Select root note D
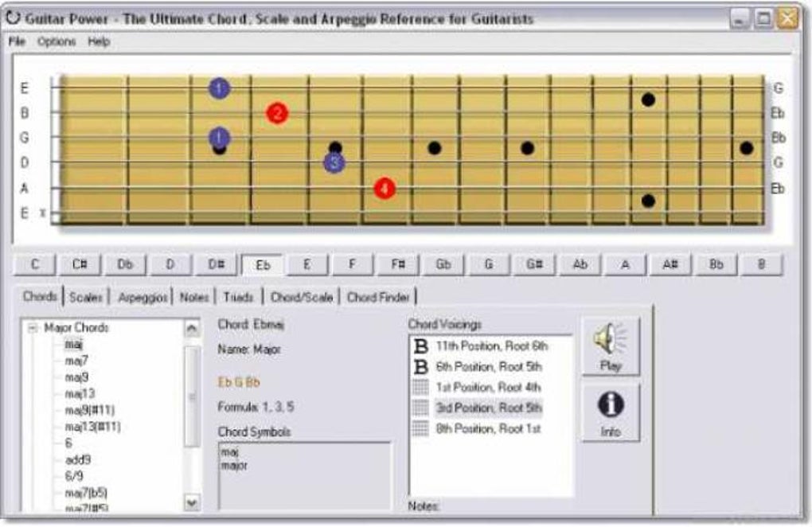The width and height of the screenshot is (812, 527). tap(170, 264)
